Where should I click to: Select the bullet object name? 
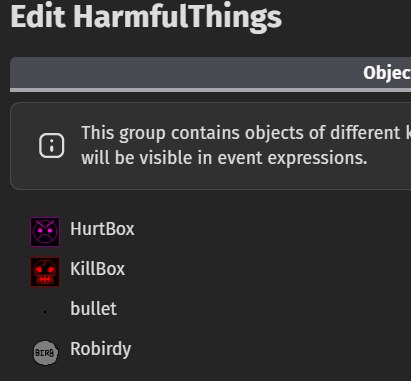tap(93, 309)
